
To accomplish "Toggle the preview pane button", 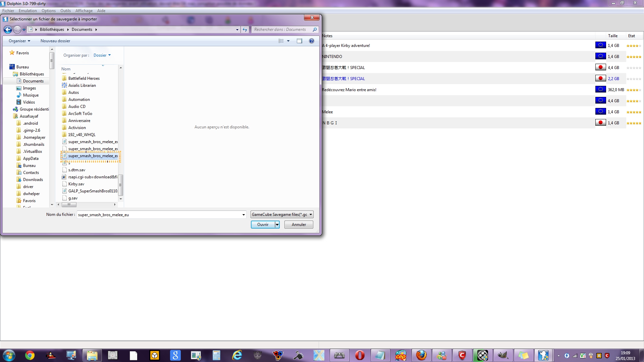I will click(x=299, y=41).
